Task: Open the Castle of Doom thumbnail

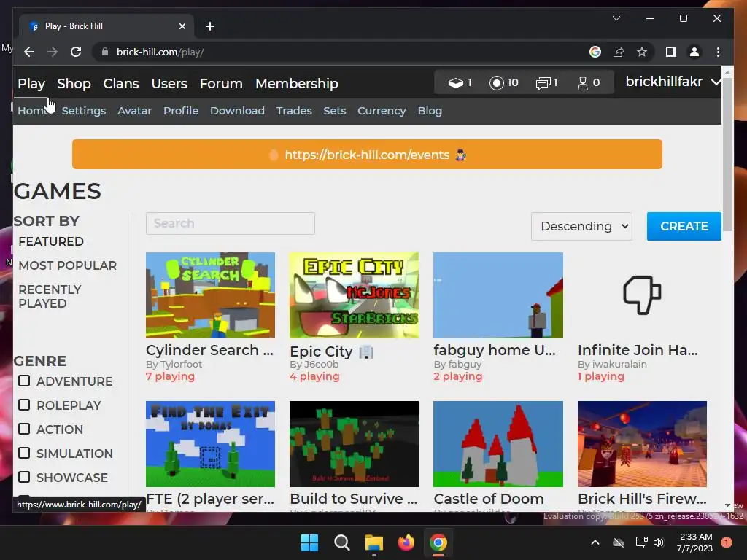Action: pos(498,444)
